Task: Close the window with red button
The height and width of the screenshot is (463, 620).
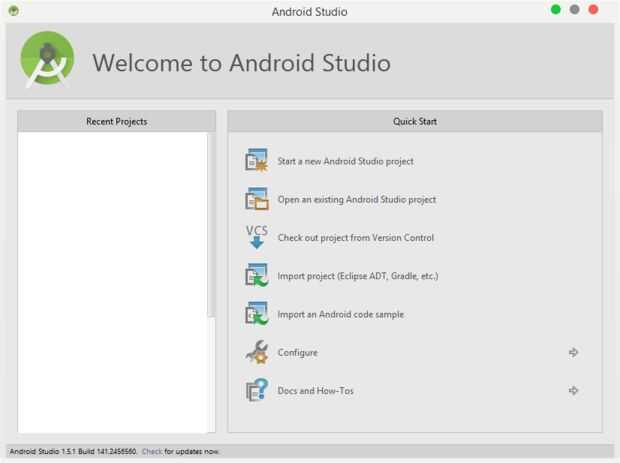Action: 593,9
